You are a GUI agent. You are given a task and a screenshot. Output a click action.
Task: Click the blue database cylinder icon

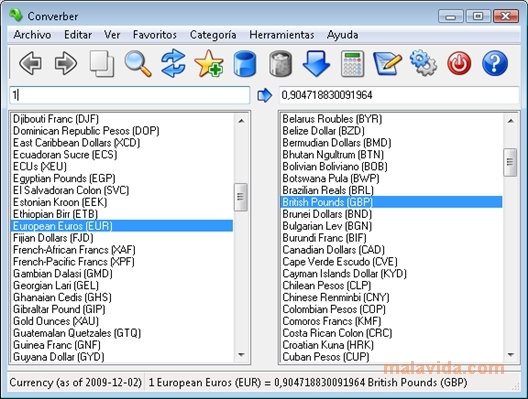[x=245, y=63]
